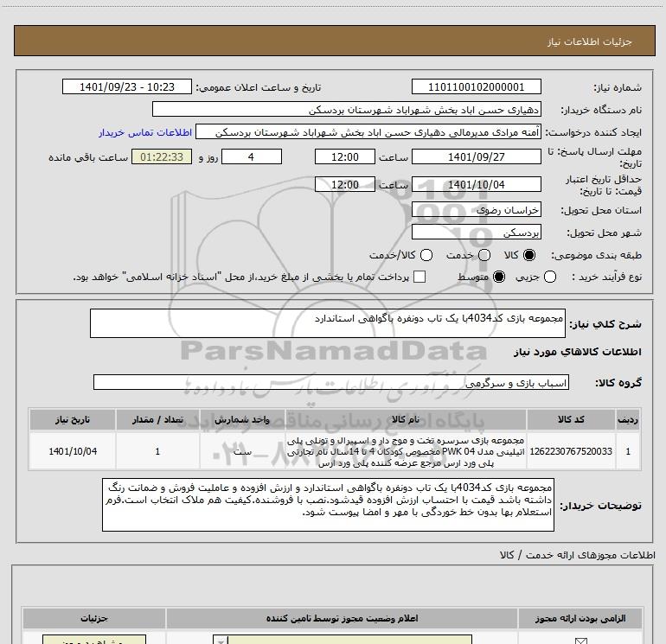The image size is (666, 644).
Task: Click the product name cell مجموعه بازی سرسره
Action: [406, 451]
